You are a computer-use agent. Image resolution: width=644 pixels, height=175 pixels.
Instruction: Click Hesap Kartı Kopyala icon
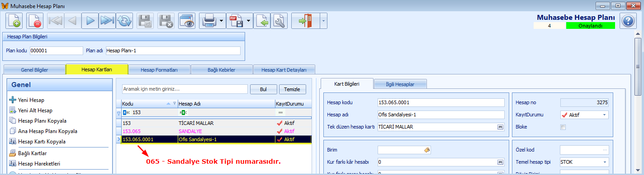click(13, 142)
